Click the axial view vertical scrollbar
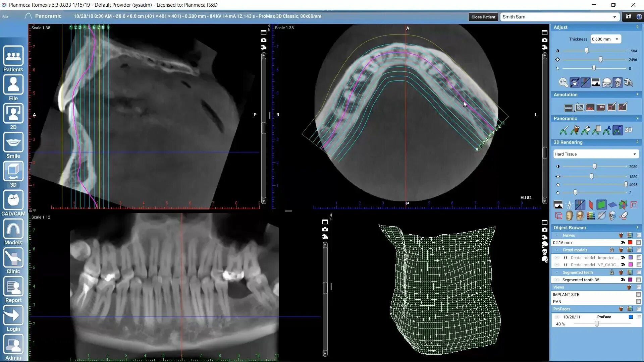644x362 pixels. (545, 128)
